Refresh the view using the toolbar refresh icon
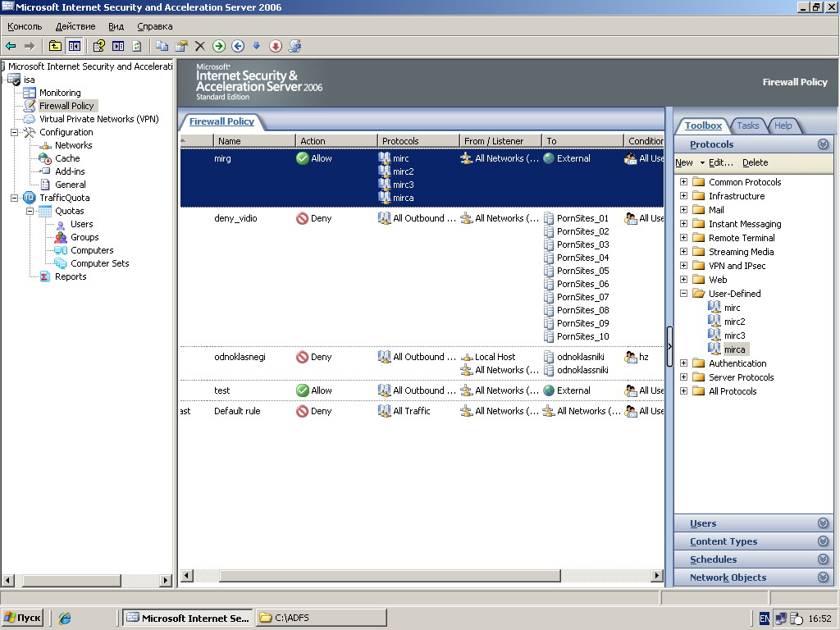Viewport: 840px width, 630px height. pos(137,46)
